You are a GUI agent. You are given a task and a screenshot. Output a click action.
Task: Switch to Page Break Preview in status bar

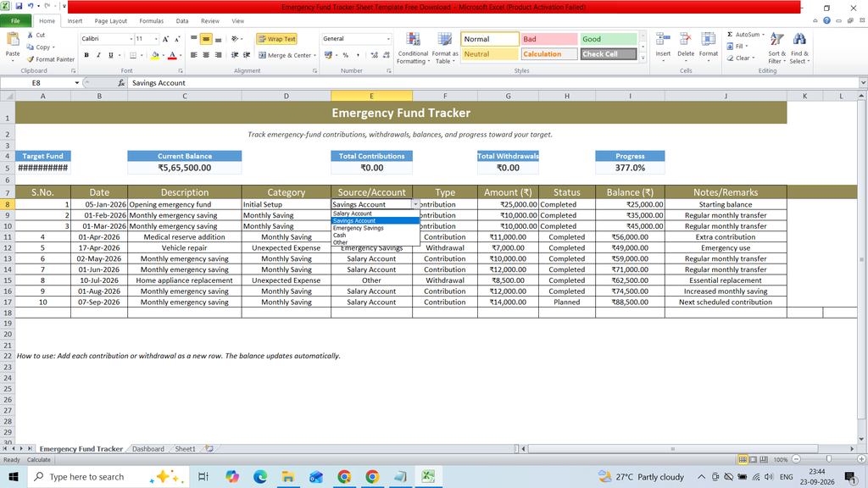(764, 460)
